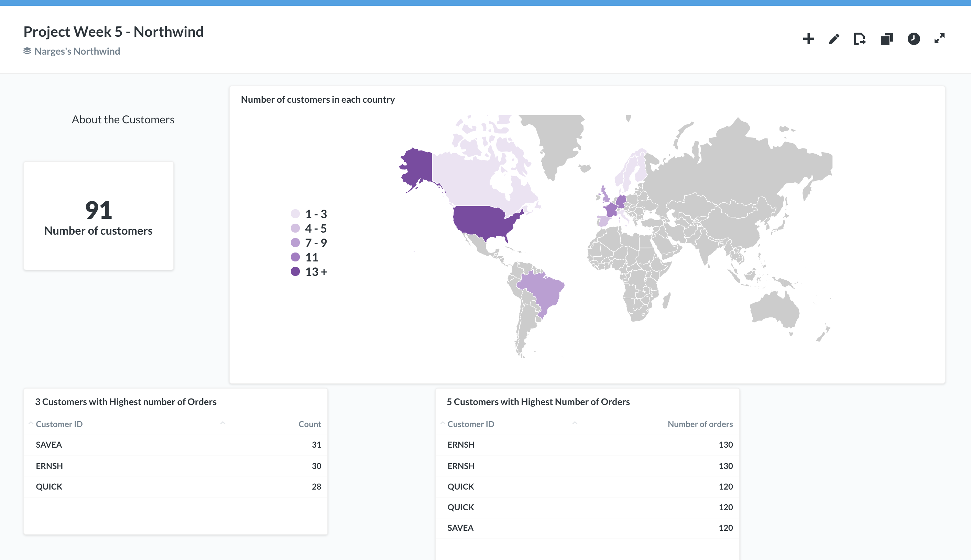Click the move dashboard icon
The image size is (971, 560).
(x=860, y=39)
